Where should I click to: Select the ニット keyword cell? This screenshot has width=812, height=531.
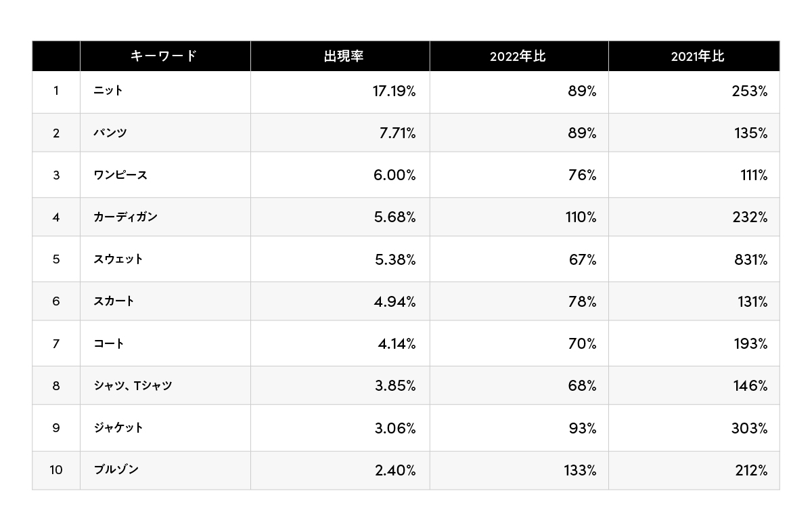coord(108,91)
